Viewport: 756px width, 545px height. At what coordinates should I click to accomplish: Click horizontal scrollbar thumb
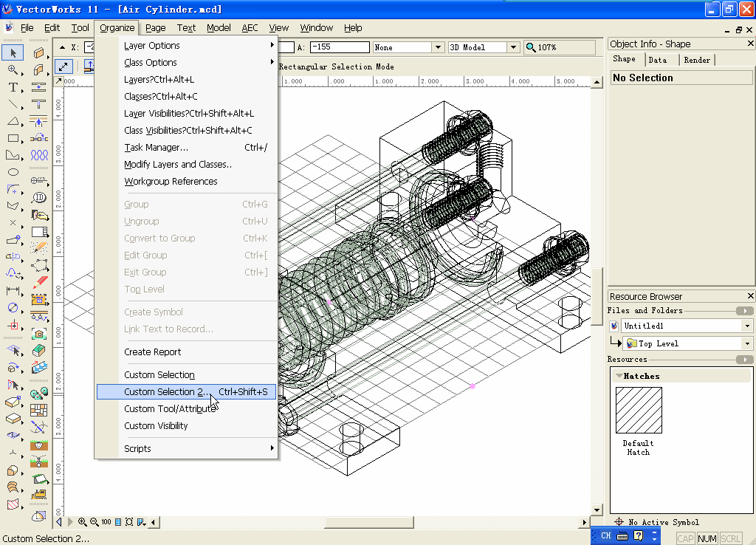pyautogui.click(x=369, y=522)
